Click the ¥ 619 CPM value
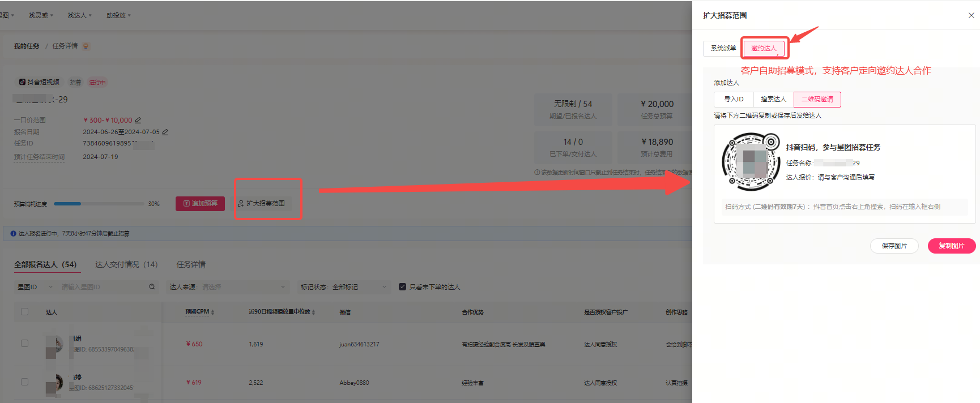The height and width of the screenshot is (403, 980). 194,383
